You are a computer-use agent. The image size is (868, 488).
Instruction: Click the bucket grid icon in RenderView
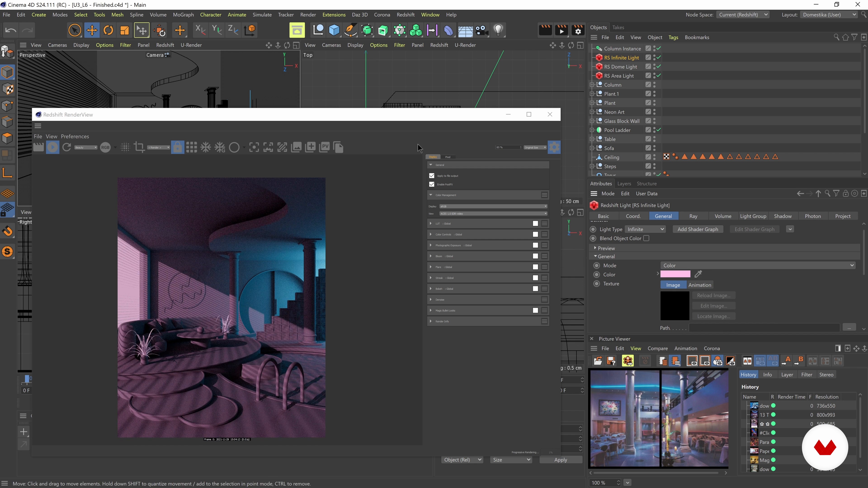point(192,147)
